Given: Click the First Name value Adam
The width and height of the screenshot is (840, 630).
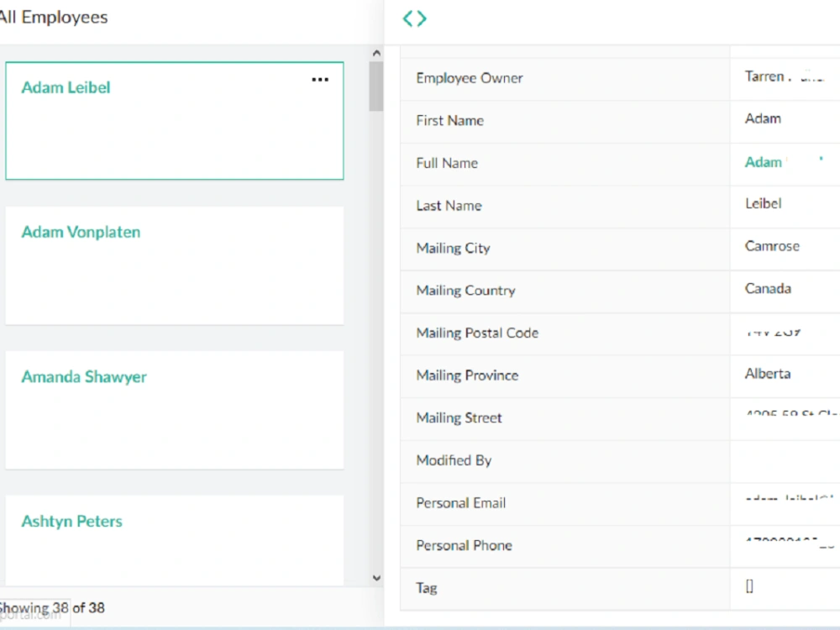Looking at the screenshot, I should point(763,118).
